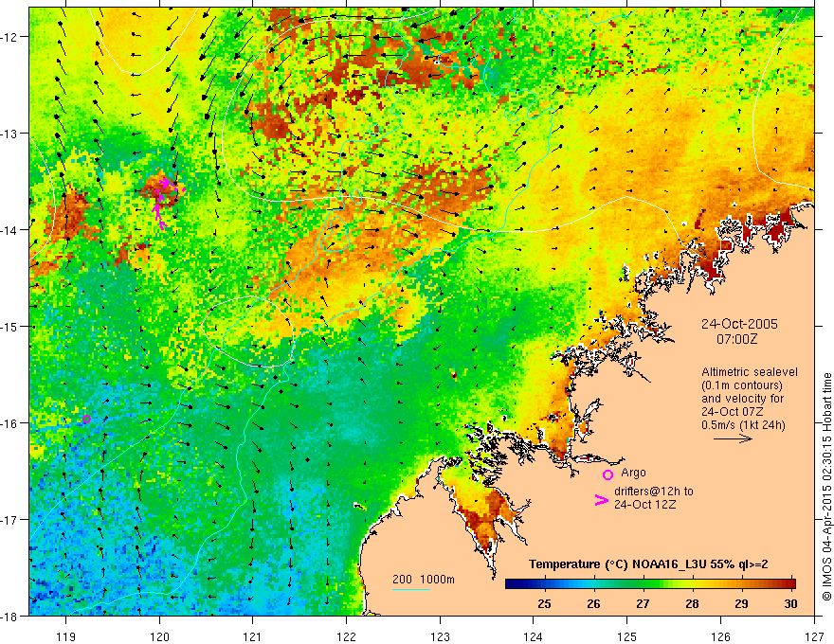Click the magenta drifter arrowhead legend symbol

[601, 500]
